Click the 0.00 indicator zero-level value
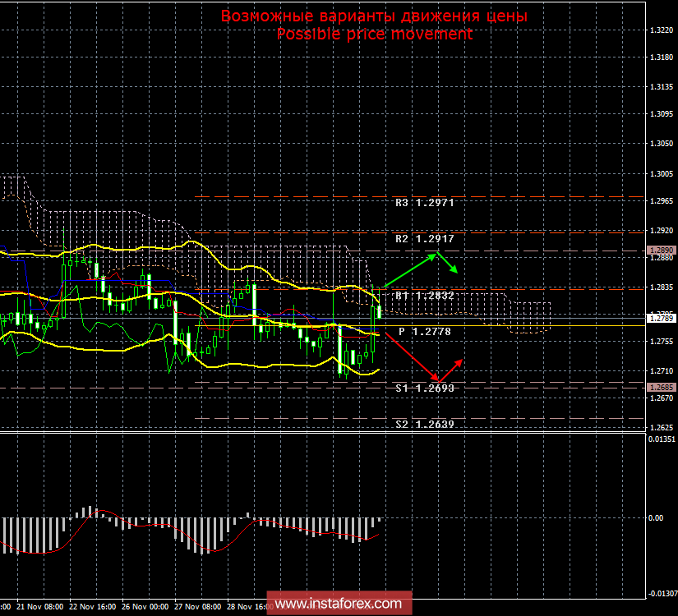 pyautogui.click(x=656, y=518)
